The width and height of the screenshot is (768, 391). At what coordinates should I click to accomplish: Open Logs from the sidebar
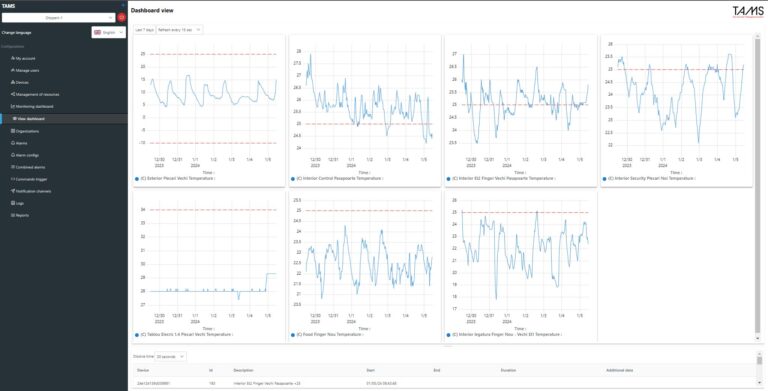[17, 203]
